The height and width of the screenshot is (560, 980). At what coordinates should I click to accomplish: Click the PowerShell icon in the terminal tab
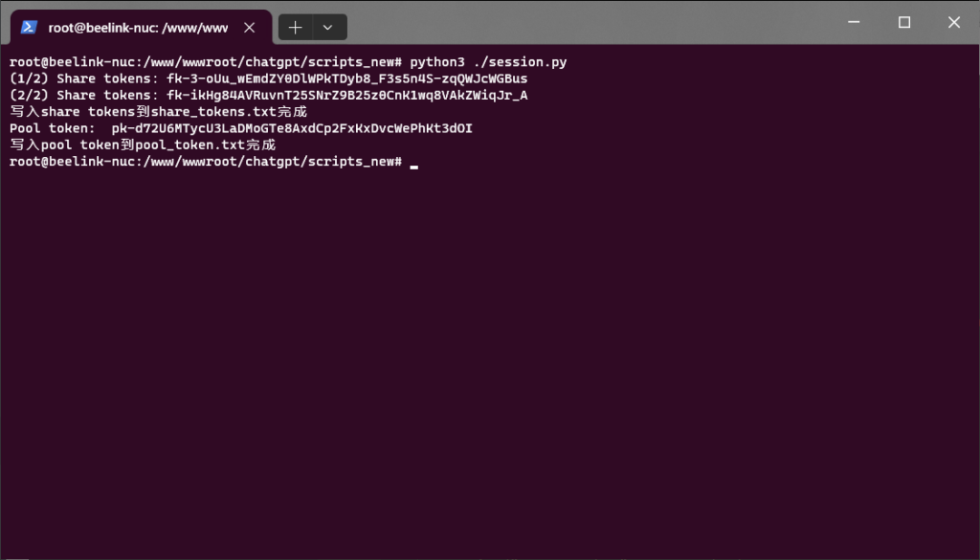coord(29,28)
